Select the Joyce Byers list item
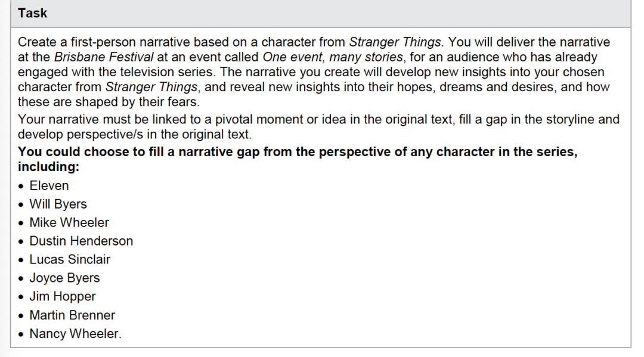Viewport: 644px width, 357px height. point(64,278)
